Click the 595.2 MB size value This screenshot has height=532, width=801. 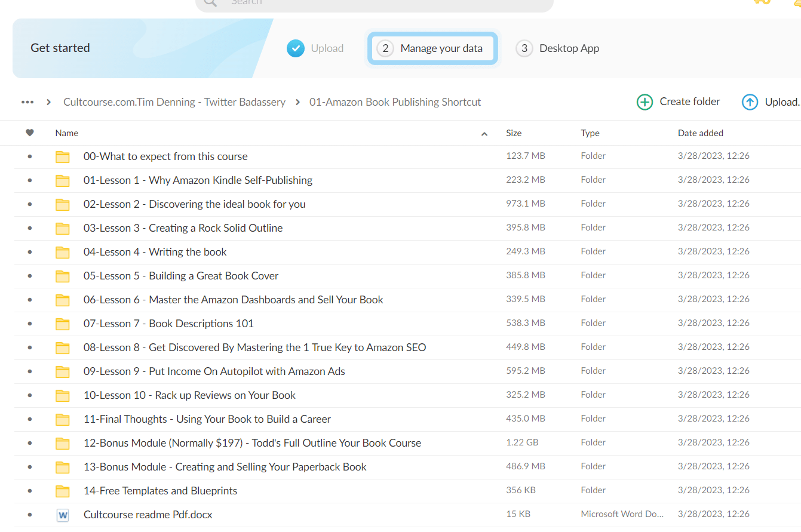point(526,371)
